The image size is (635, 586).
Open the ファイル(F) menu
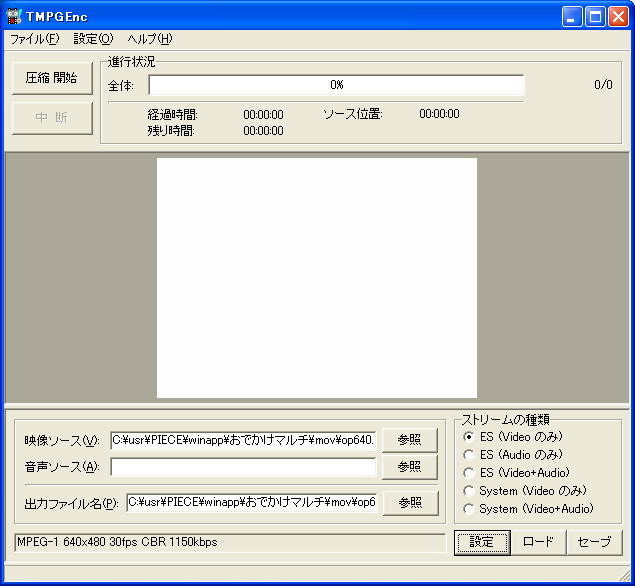click(35, 39)
